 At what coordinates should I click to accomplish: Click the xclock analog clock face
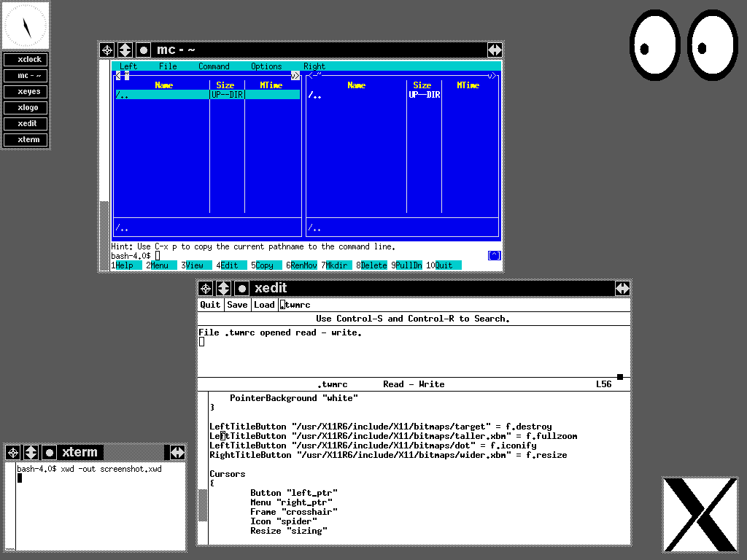[26, 26]
